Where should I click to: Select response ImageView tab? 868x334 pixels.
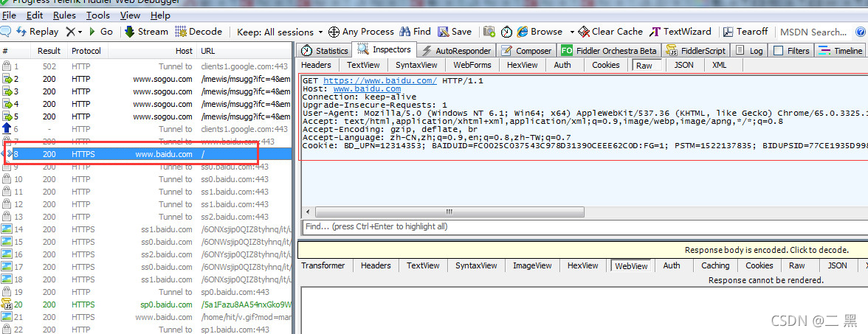click(532, 265)
